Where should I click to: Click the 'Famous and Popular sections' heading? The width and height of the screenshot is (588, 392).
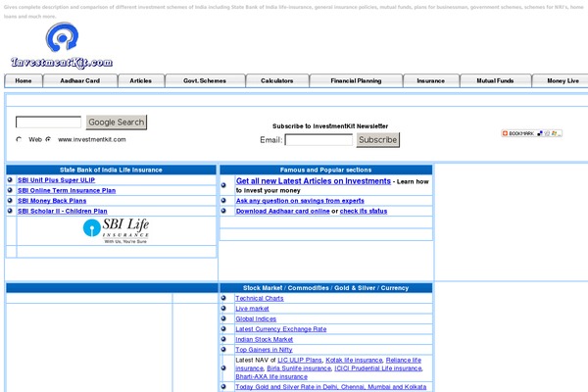326,170
